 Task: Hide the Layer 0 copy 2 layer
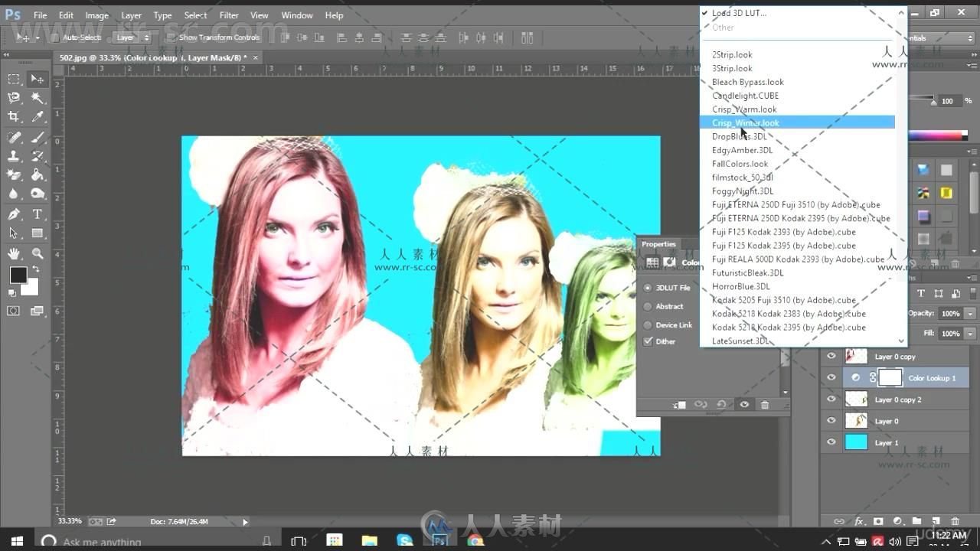pos(831,399)
